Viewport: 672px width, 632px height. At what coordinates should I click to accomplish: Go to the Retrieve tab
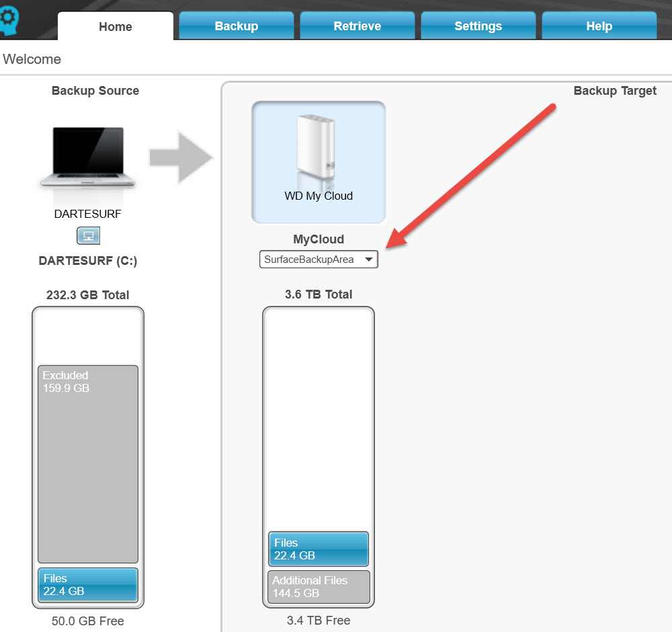[x=357, y=26]
